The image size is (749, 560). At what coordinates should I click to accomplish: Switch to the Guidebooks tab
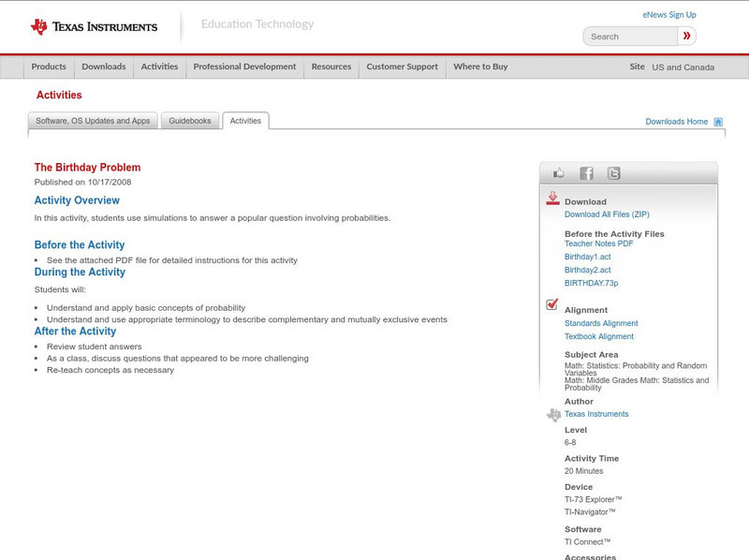(x=190, y=120)
